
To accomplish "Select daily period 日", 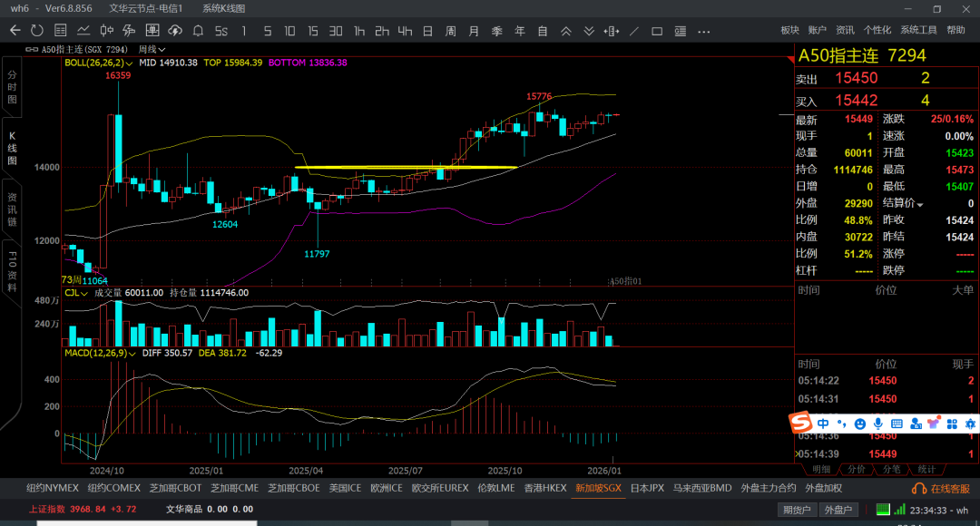I will point(427,31).
